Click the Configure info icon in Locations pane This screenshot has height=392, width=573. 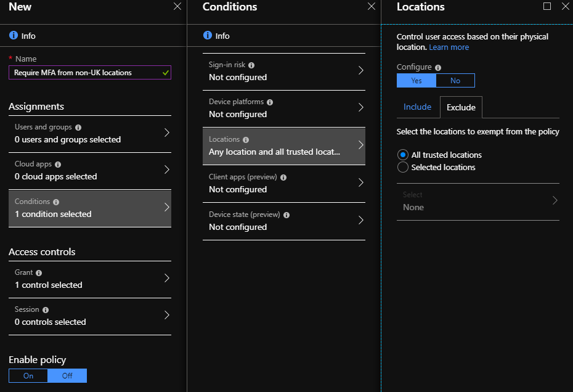pyautogui.click(x=437, y=67)
